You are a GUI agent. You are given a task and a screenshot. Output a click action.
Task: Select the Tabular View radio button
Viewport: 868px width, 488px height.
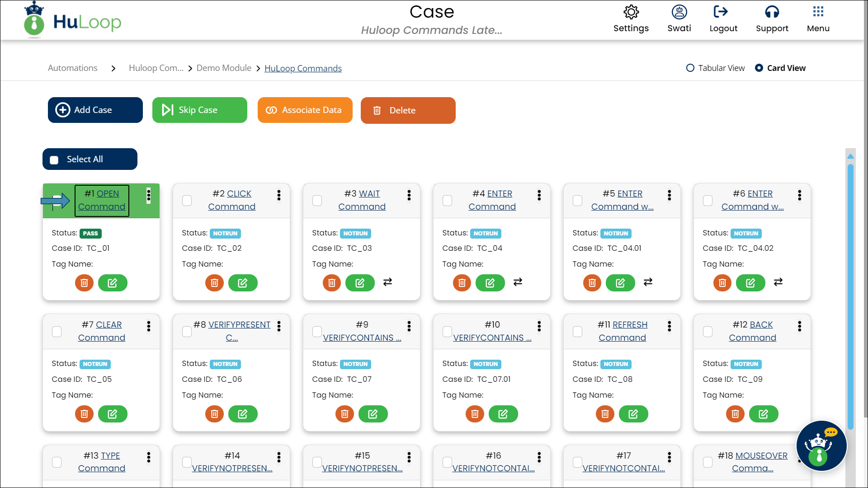[x=690, y=68]
